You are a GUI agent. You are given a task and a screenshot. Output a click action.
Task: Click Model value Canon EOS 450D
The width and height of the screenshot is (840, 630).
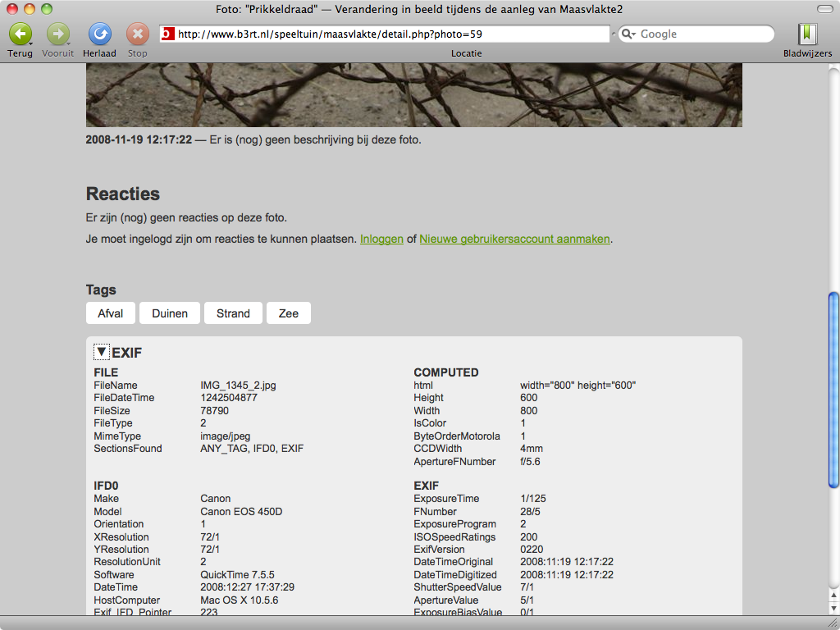coord(241,512)
